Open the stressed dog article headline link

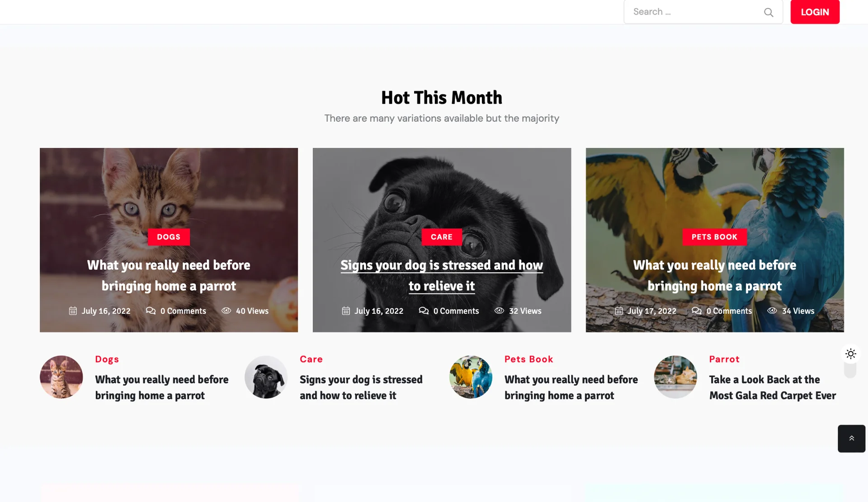pyautogui.click(x=442, y=275)
